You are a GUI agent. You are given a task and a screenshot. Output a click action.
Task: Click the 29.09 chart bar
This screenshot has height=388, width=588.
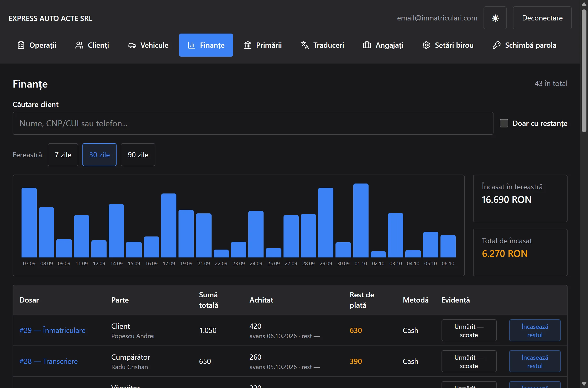tap(326, 223)
